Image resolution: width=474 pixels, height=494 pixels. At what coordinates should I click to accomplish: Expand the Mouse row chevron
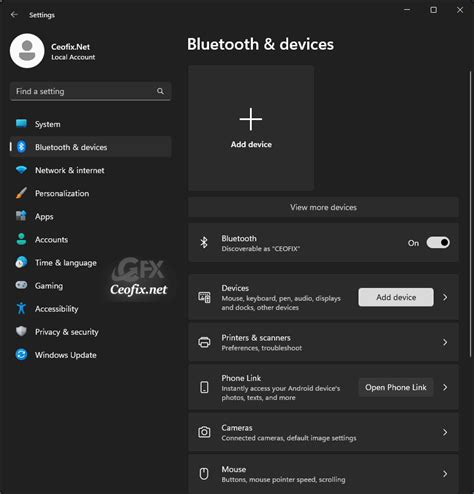445,474
